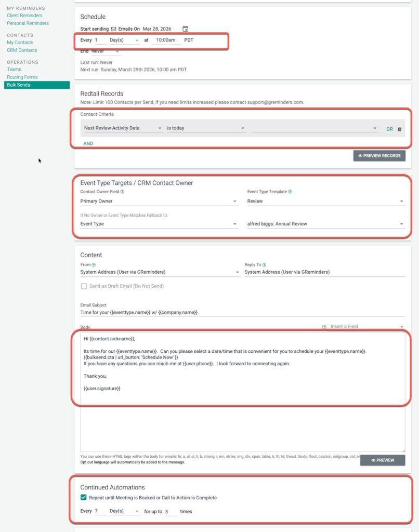419x532 pixels.
Task: Open the start date calendar picker icon
Action: (x=185, y=29)
